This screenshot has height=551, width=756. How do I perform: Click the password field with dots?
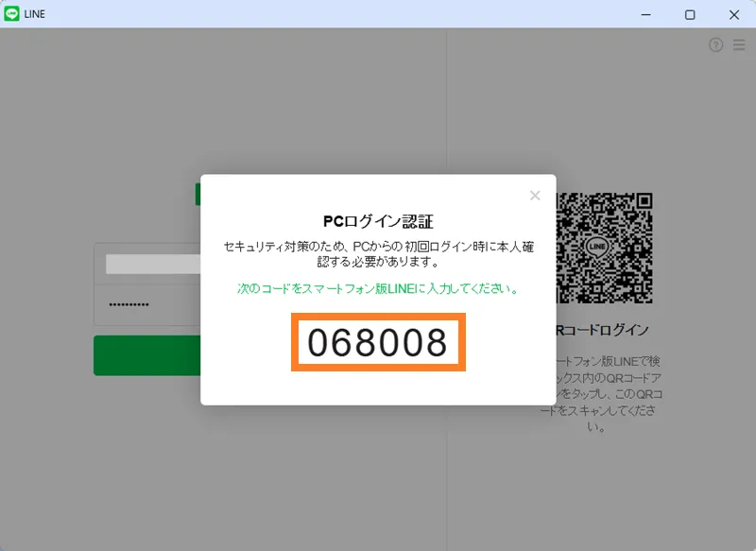[147, 305]
